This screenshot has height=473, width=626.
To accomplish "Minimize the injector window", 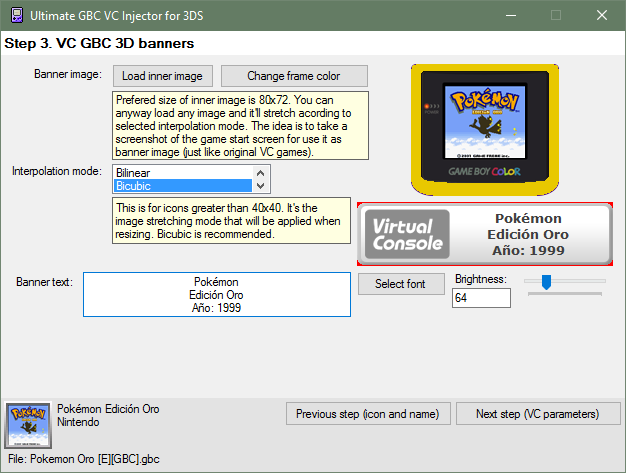I will pyautogui.click(x=511, y=16).
